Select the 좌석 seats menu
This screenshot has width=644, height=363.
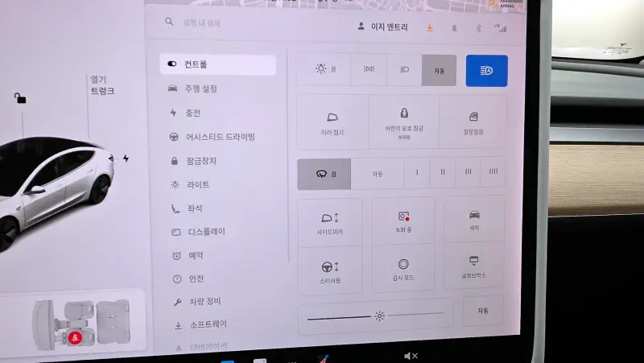[x=187, y=208]
